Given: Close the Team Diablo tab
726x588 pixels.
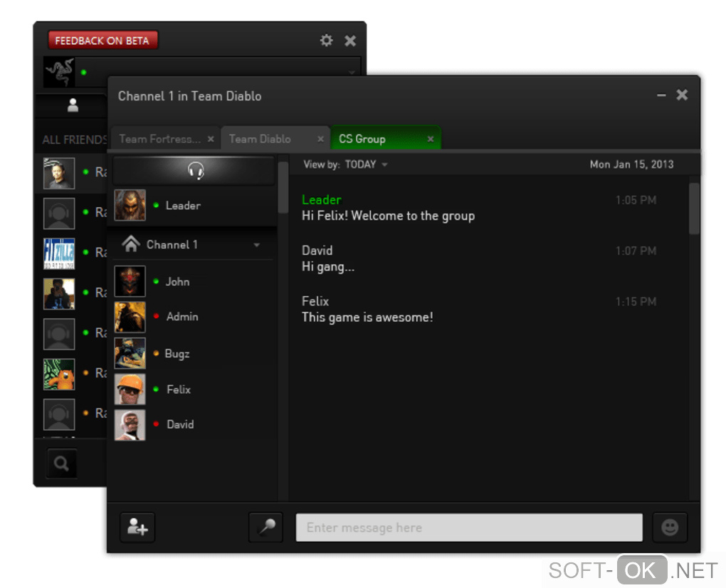Looking at the screenshot, I should pos(320,139).
